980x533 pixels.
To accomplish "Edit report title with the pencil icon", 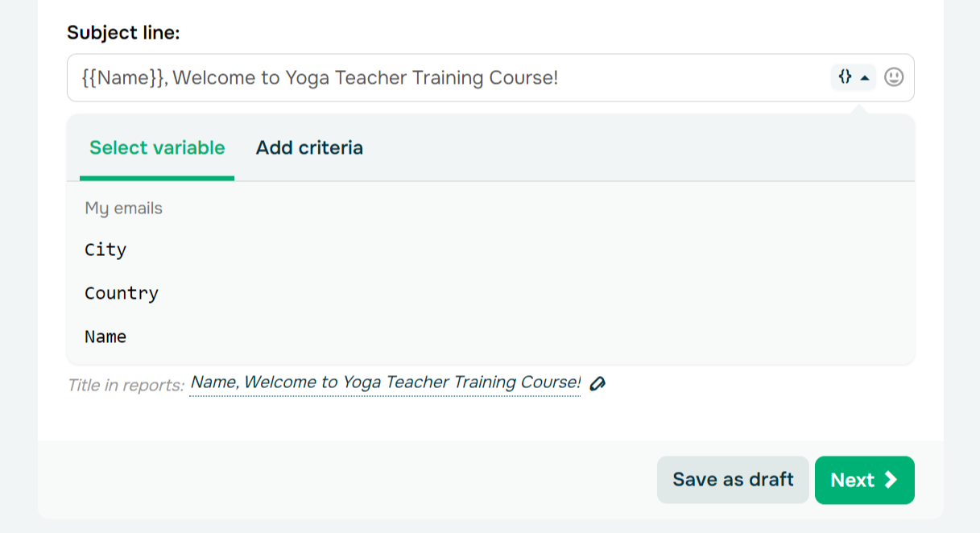I will point(597,383).
